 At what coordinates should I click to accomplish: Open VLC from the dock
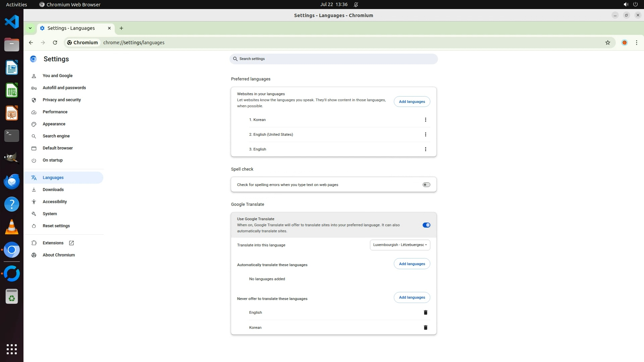[x=12, y=227]
